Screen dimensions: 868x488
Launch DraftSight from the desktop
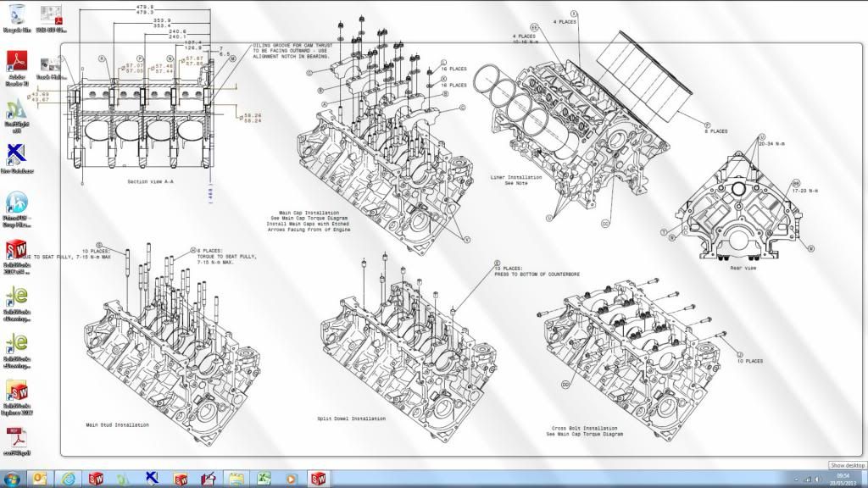(17, 110)
